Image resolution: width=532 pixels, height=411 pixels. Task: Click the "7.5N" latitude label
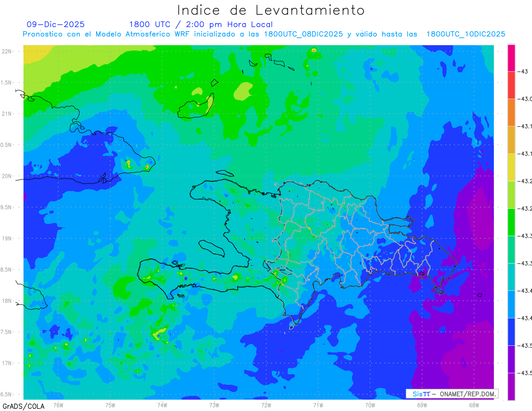(x=7, y=332)
